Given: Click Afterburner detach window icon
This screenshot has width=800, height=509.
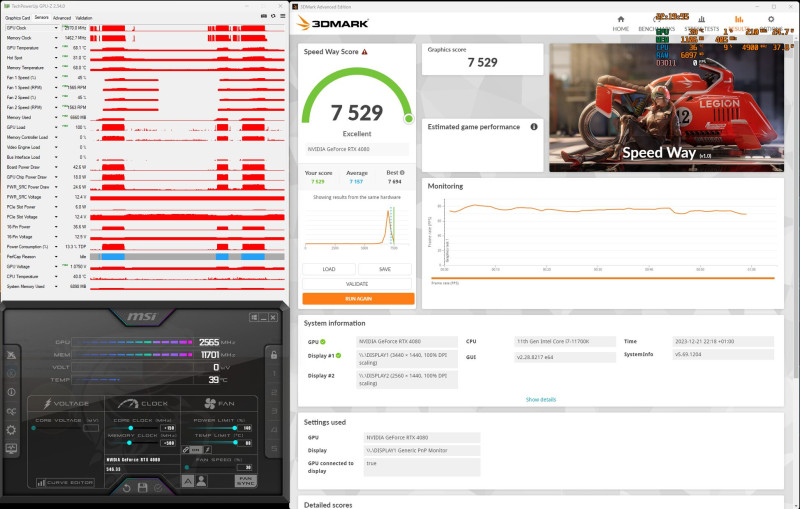Looking at the screenshot, I should coord(254,317).
